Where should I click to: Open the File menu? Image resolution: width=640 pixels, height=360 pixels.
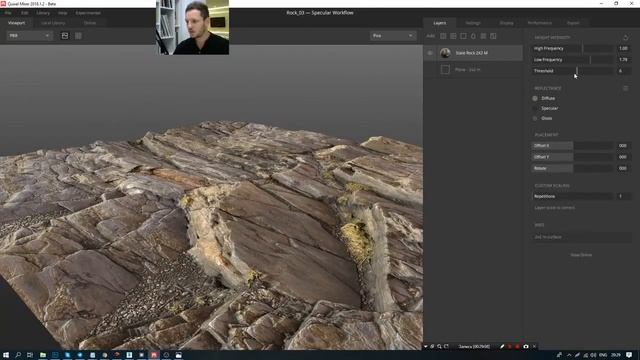8,13
